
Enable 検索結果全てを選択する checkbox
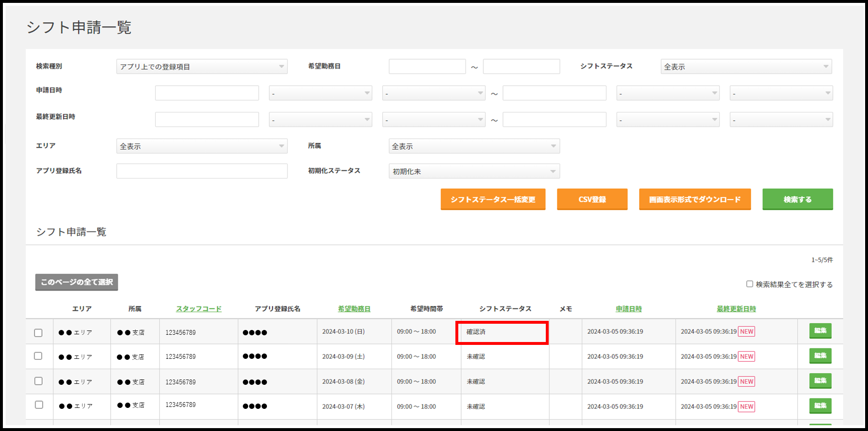[749, 284]
